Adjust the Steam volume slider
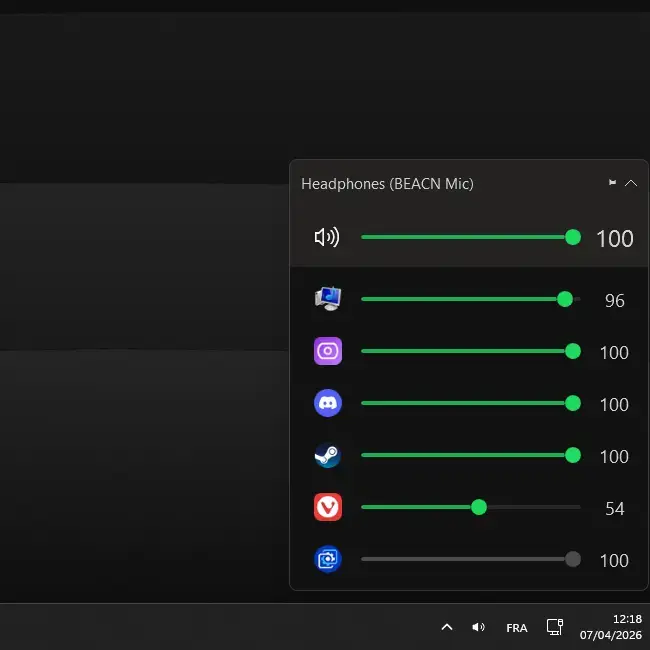 [x=471, y=455]
